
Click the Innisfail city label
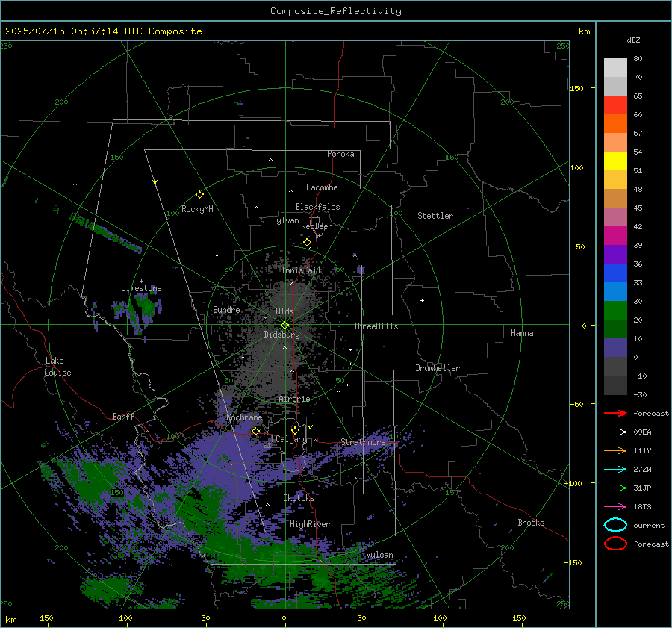(x=302, y=270)
